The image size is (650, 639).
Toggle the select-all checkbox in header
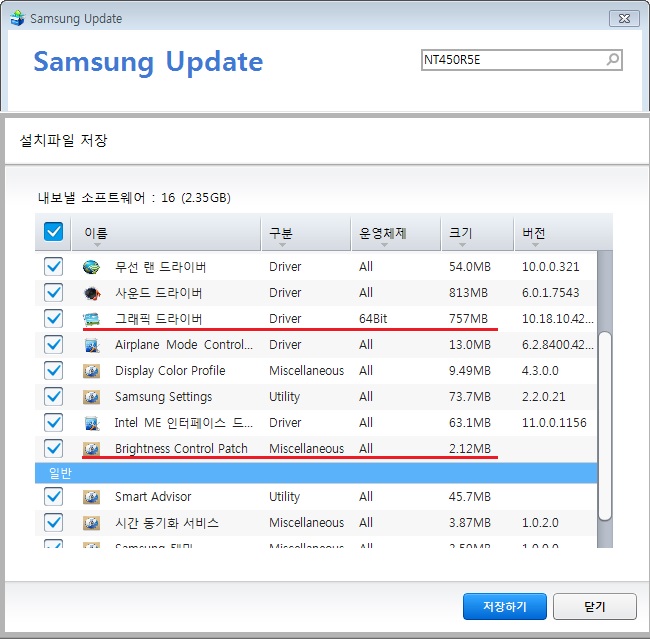[53, 231]
